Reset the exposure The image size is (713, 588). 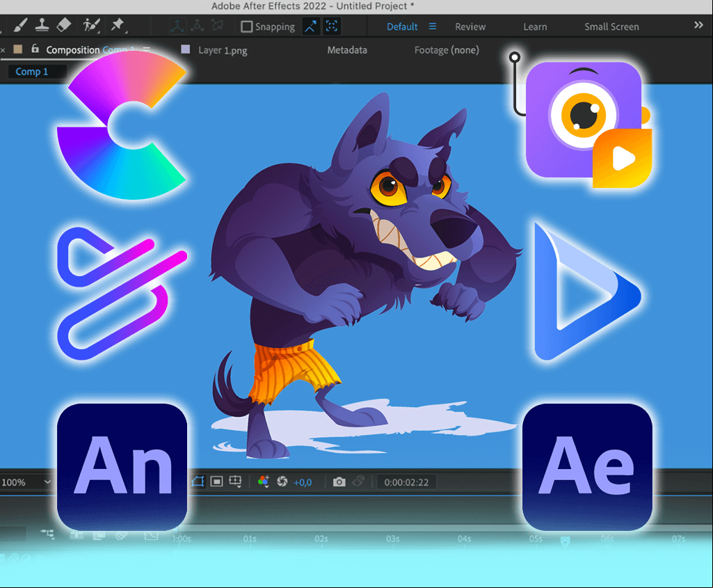tap(282, 482)
